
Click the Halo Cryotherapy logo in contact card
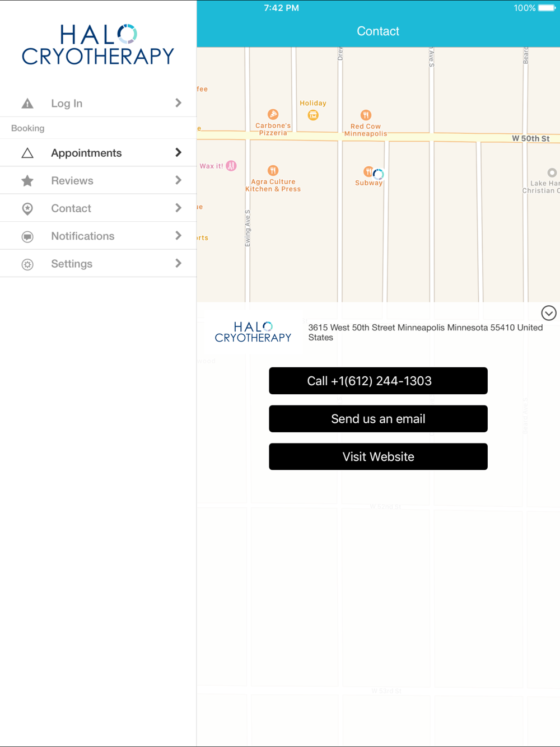click(x=253, y=332)
